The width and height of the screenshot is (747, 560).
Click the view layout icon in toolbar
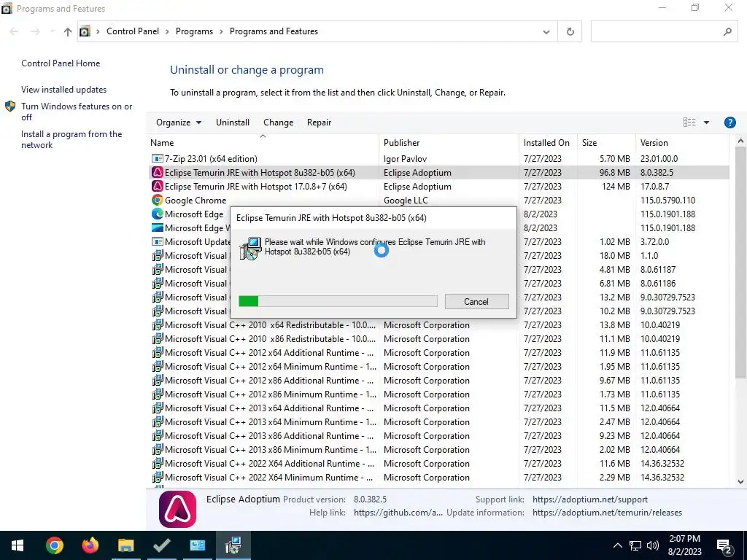pos(689,122)
